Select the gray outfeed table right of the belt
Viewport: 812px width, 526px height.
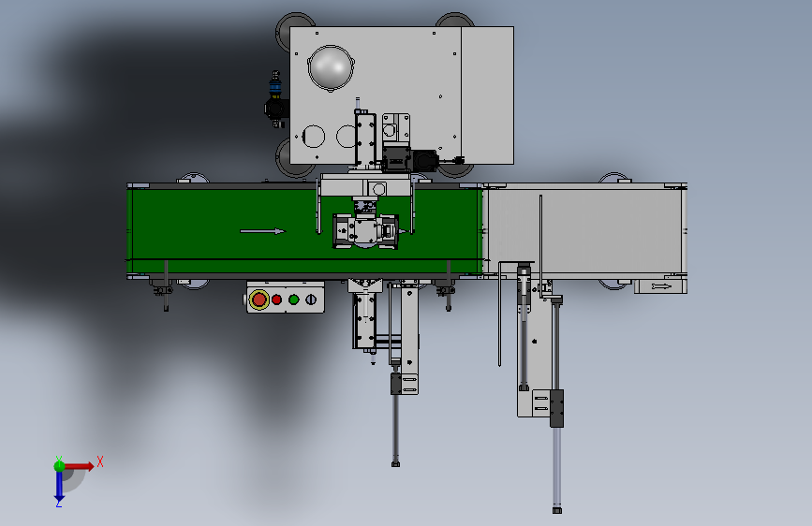tap(584, 231)
